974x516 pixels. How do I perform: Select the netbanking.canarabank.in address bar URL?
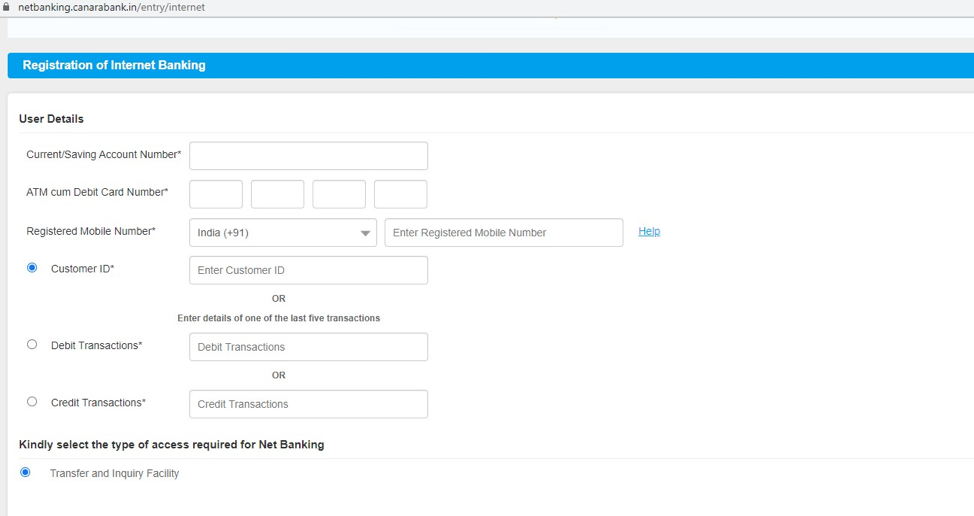click(111, 7)
